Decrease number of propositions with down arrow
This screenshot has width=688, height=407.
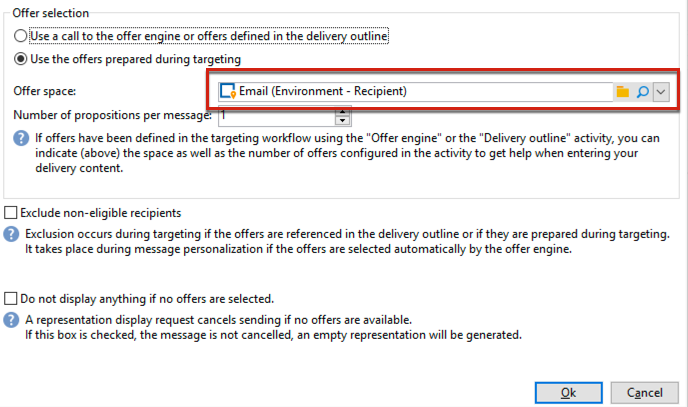(x=342, y=120)
